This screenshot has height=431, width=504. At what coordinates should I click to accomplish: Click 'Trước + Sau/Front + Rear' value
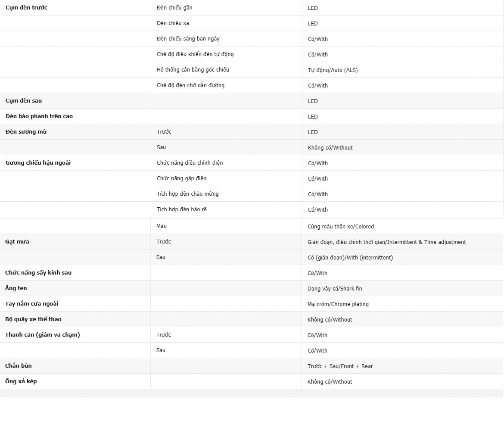click(x=340, y=366)
